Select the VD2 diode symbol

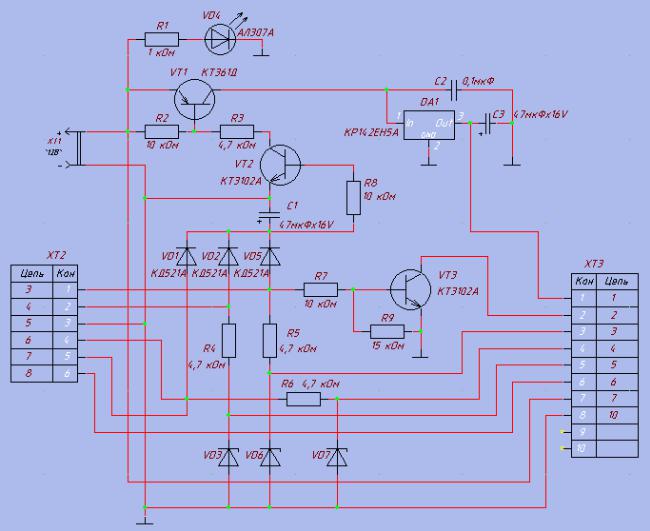[x=228, y=256]
